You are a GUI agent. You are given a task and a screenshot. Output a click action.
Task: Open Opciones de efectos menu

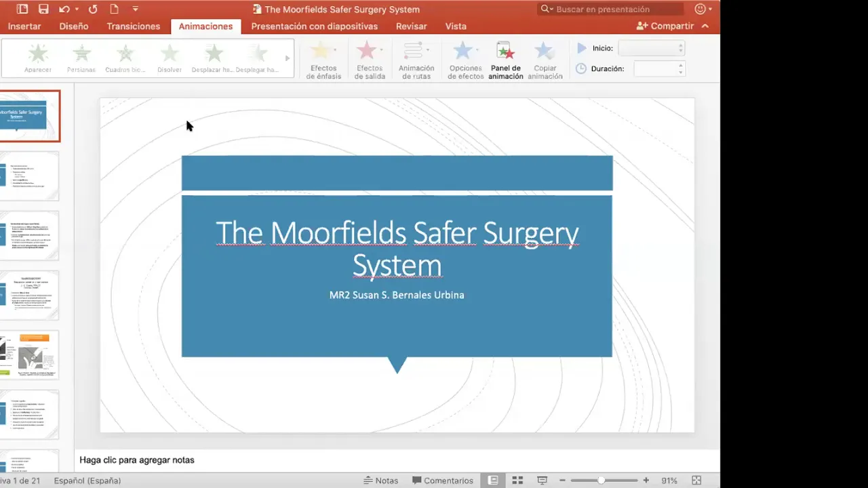click(x=465, y=60)
